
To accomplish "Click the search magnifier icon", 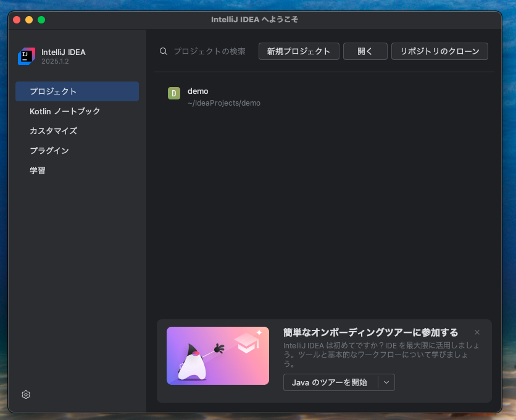I will [164, 51].
